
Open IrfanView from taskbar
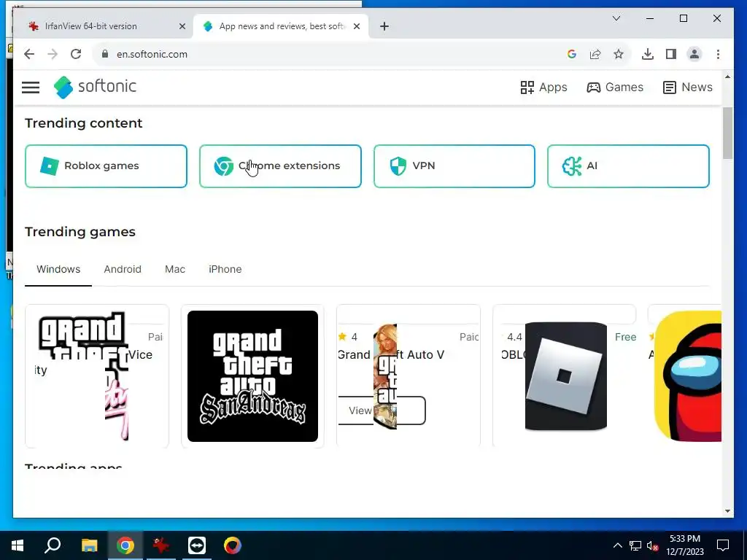point(161,545)
